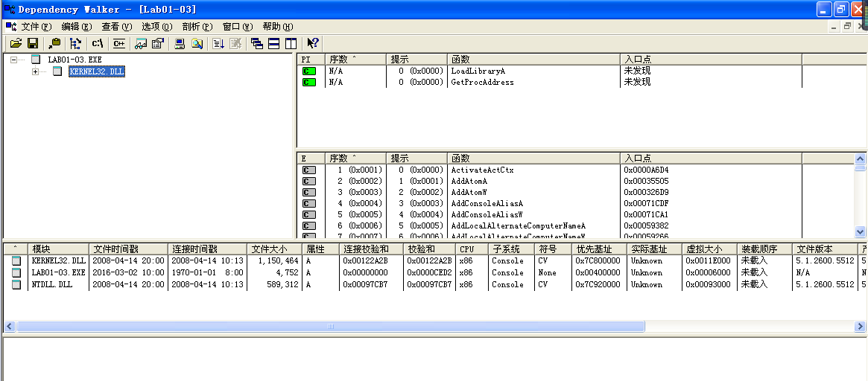This screenshot has height=381, width=868.
Task: Expand the KERNEL32.DLL tree node
Action: click(35, 72)
